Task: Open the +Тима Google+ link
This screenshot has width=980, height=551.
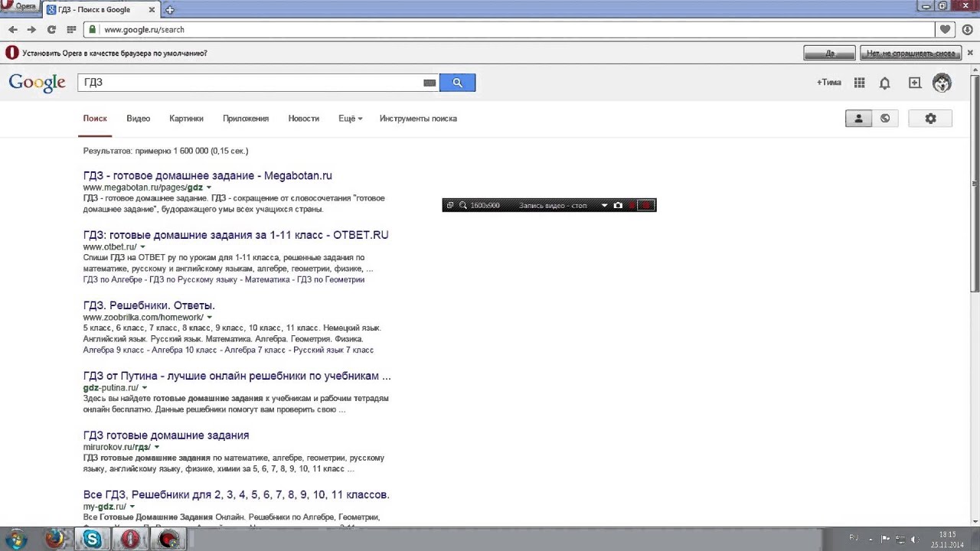Action: (828, 83)
